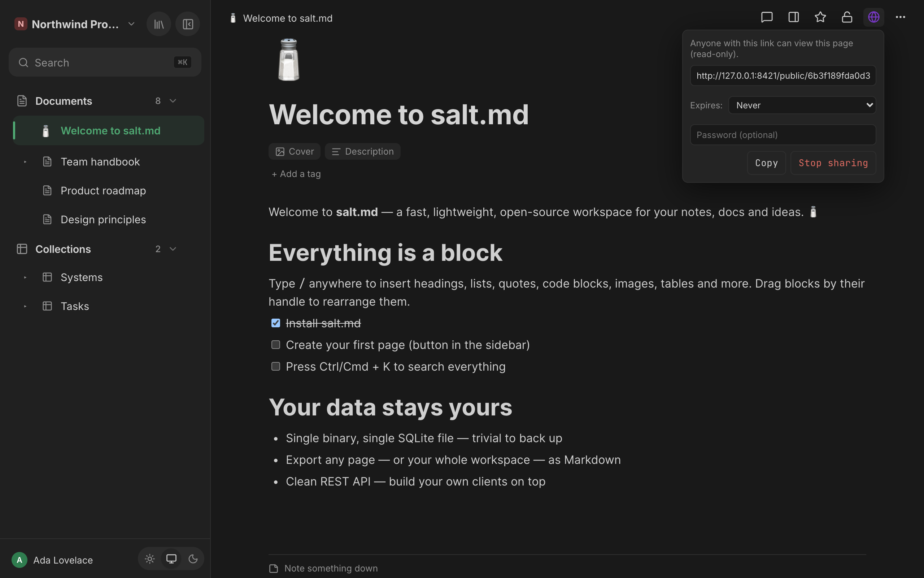Switch to light theme sun icon

(150, 559)
